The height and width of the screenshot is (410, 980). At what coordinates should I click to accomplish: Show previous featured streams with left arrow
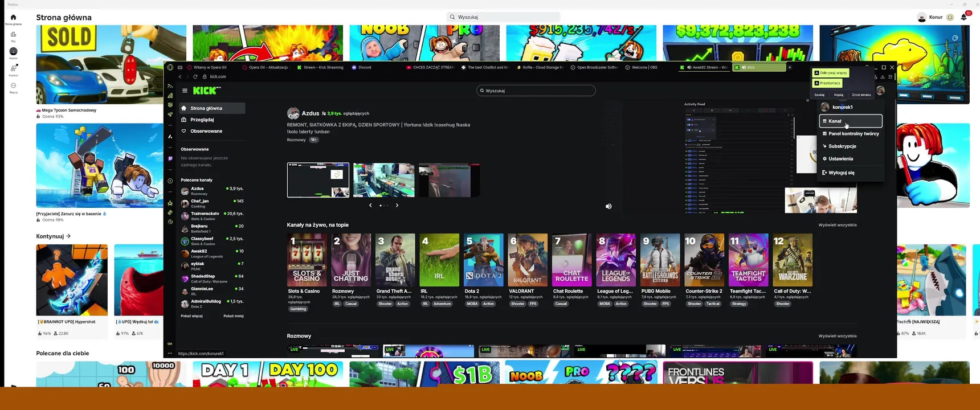370,205
